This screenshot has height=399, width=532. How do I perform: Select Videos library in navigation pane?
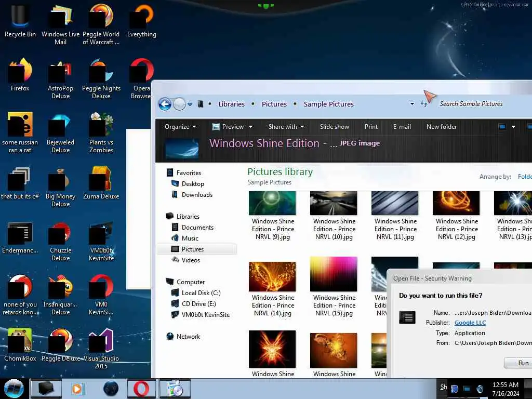coord(186,260)
